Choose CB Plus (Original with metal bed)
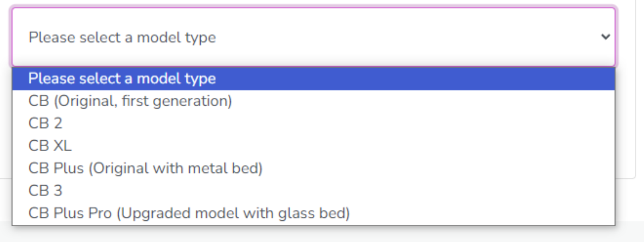The image size is (644, 242). point(146,168)
